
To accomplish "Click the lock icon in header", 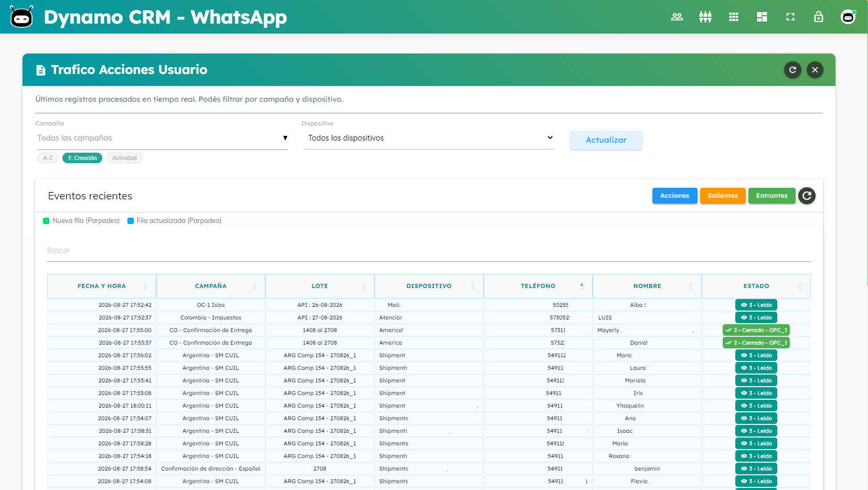I will click(x=819, y=17).
